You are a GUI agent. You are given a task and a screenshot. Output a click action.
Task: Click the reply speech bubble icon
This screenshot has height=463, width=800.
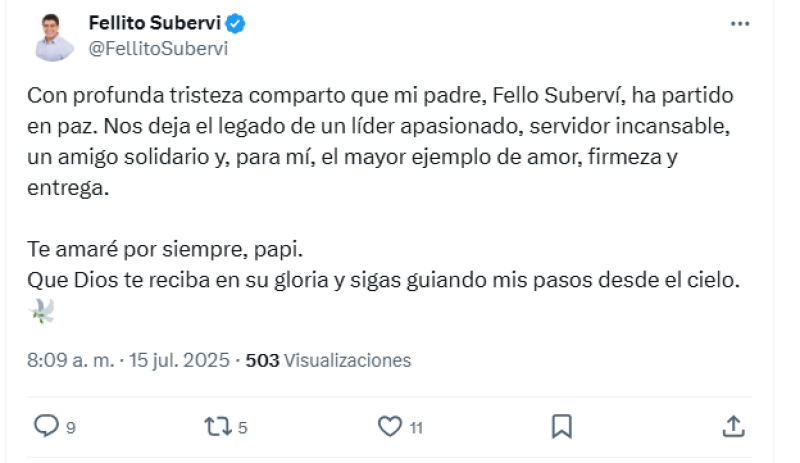pyautogui.click(x=46, y=426)
